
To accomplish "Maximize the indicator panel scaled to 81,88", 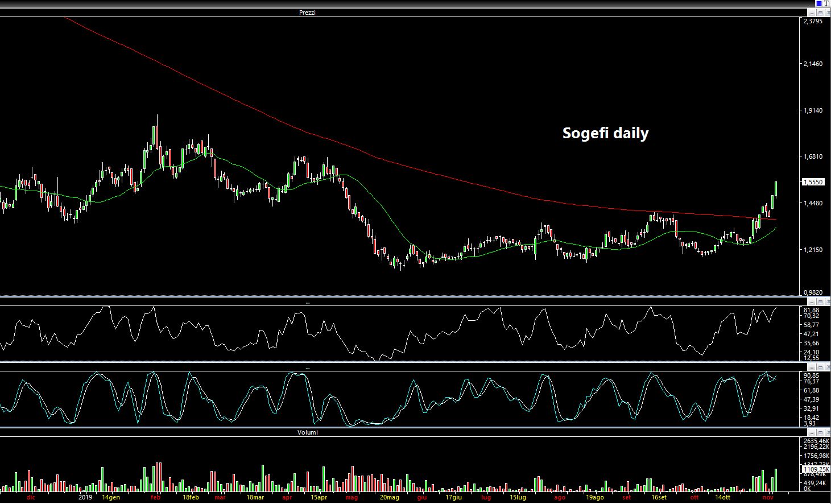I will tap(819, 301).
